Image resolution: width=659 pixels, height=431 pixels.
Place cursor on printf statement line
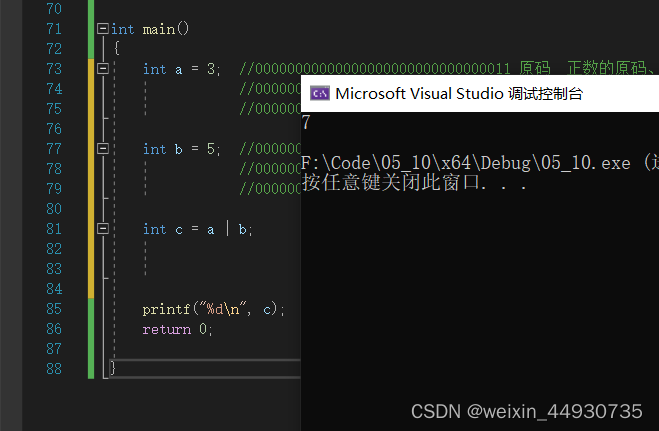pyautogui.click(x=214, y=310)
